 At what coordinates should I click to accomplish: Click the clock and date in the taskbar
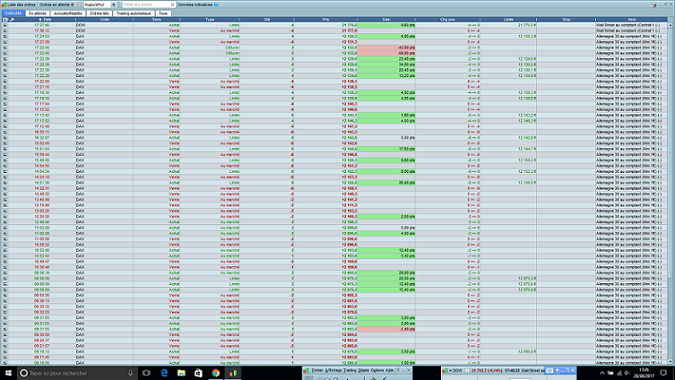click(644, 373)
